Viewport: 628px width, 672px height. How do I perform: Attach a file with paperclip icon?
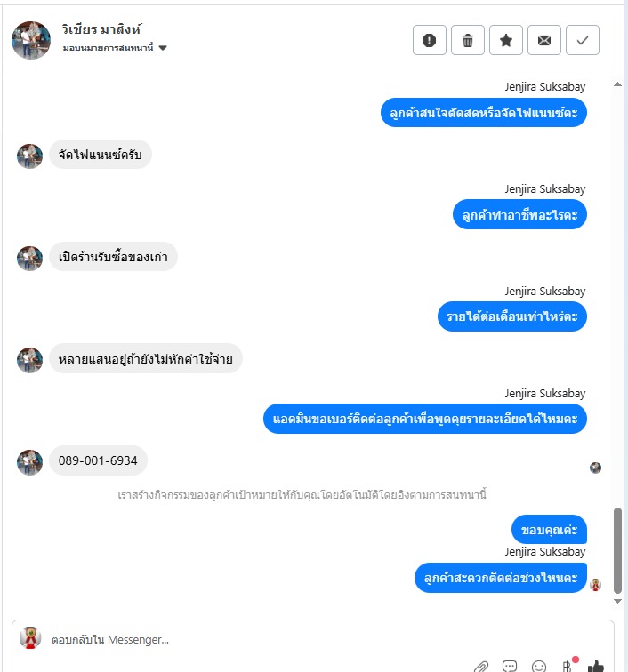[x=481, y=666]
